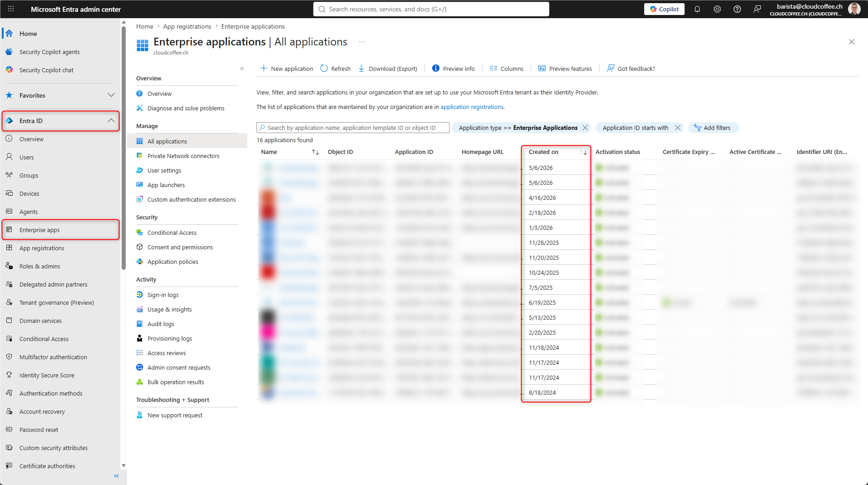868x485 pixels.
Task: Open the app launcher waffle icon
Action: pyautogui.click(x=11, y=9)
